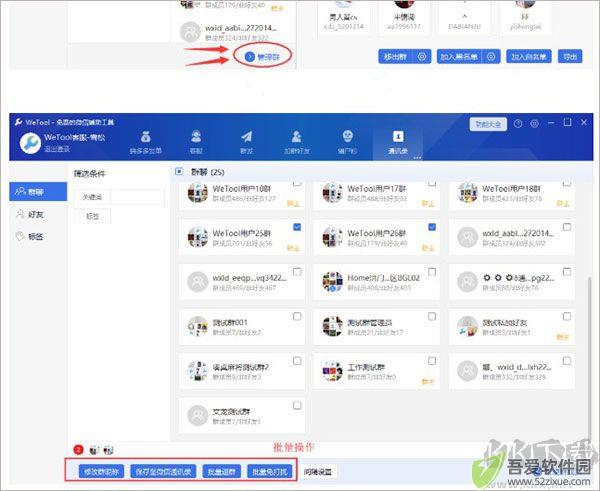Click the WeTool用户17群 group avatar

(333, 193)
